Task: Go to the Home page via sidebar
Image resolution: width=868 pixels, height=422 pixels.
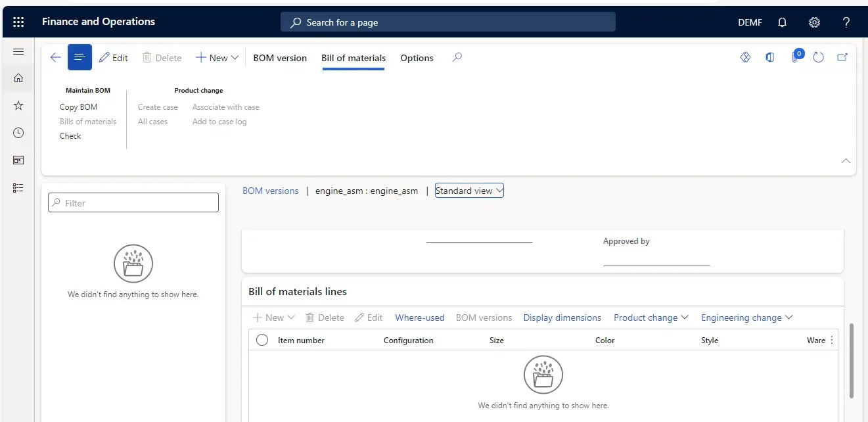Action: click(18, 78)
